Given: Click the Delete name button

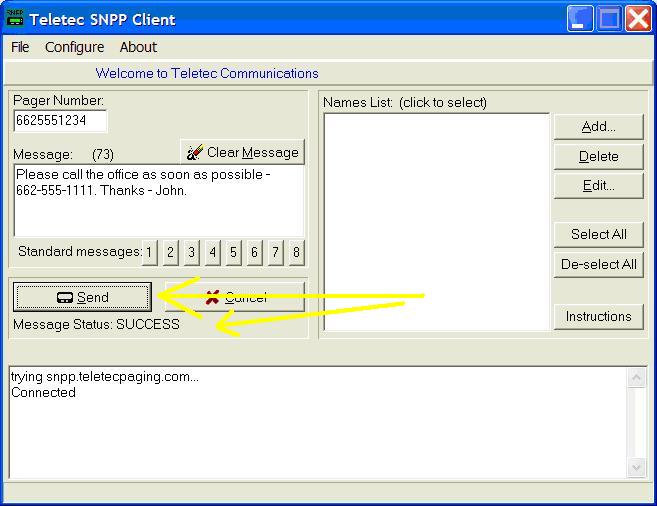Looking at the screenshot, I should [x=598, y=156].
